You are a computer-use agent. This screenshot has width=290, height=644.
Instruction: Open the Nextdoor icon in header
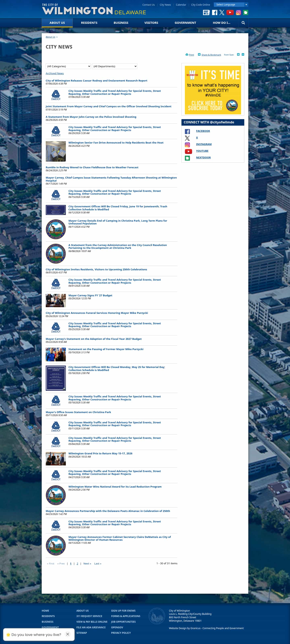pyautogui.click(x=246, y=12)
